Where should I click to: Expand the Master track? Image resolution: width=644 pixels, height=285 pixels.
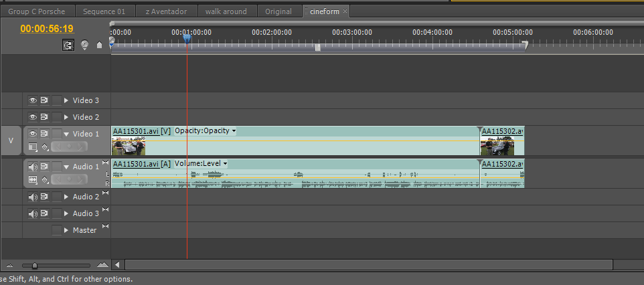[66, 230]
